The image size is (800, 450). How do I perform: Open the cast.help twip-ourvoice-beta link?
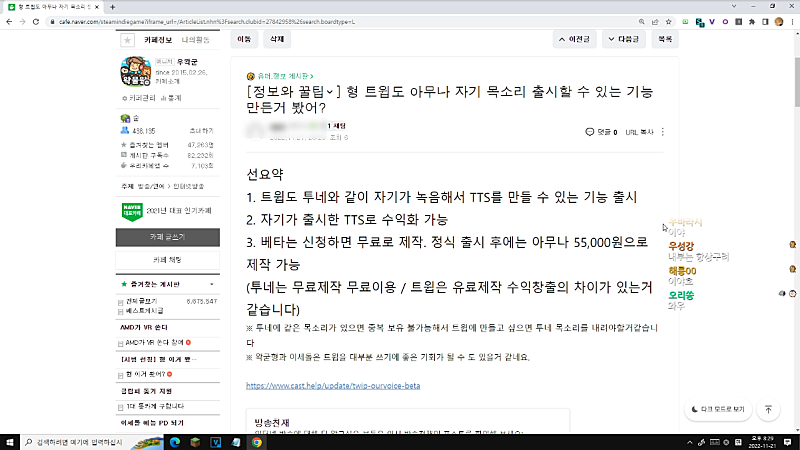[333, 386]
